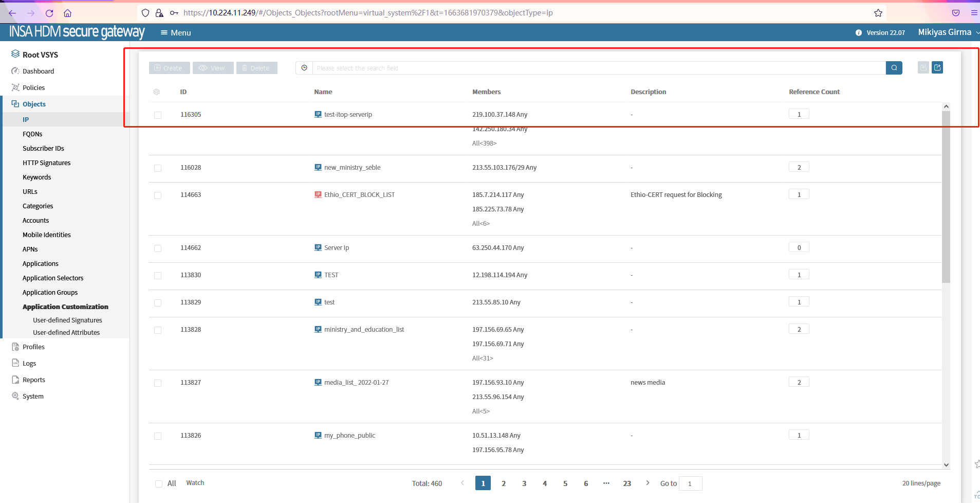Expand the System menu in the sidebar
This screenshot has width=980, height=503.
click(33, 397)
